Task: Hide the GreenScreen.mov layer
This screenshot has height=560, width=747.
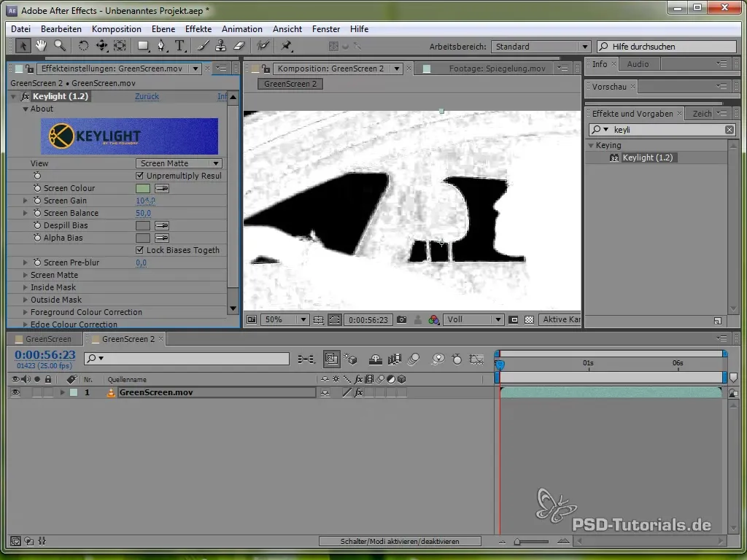Action: (15, 393)
